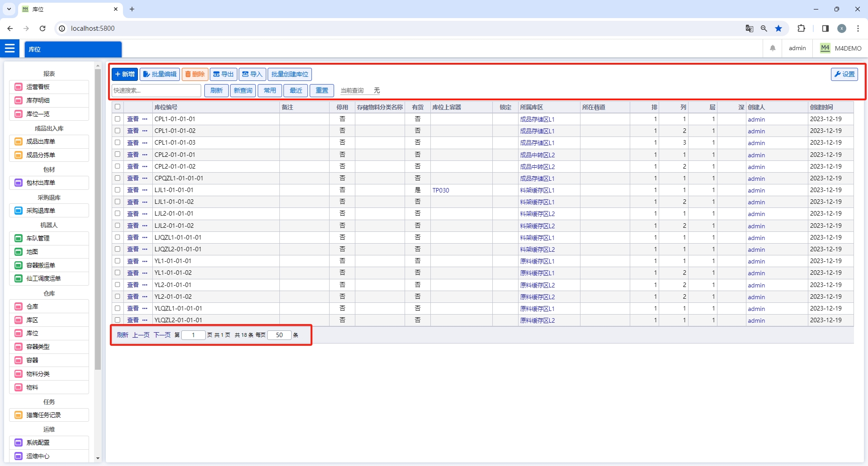Image resolution: width=868 pixels, height=466 pixels.
Task: Open more actions for row YLQZL1-01-01-01
Action: pyautogui.click(x=145, y=308)
